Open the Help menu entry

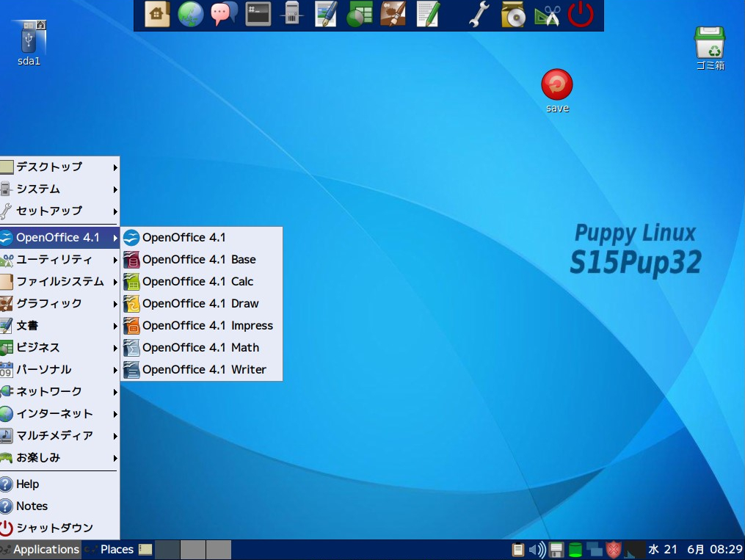(x=59, y=484)
